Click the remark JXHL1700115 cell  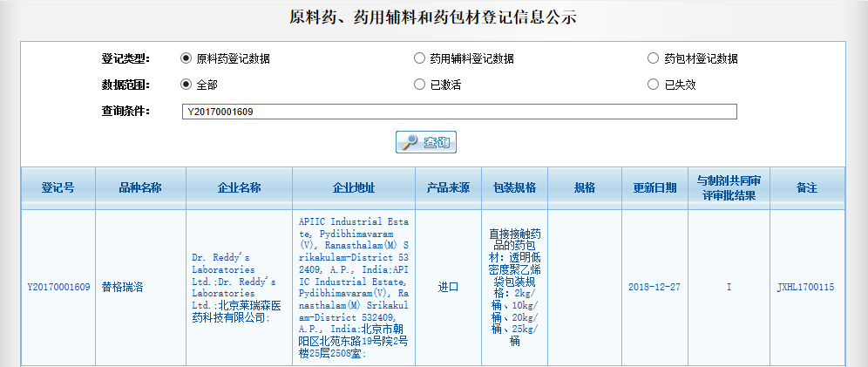pos(806,288)
